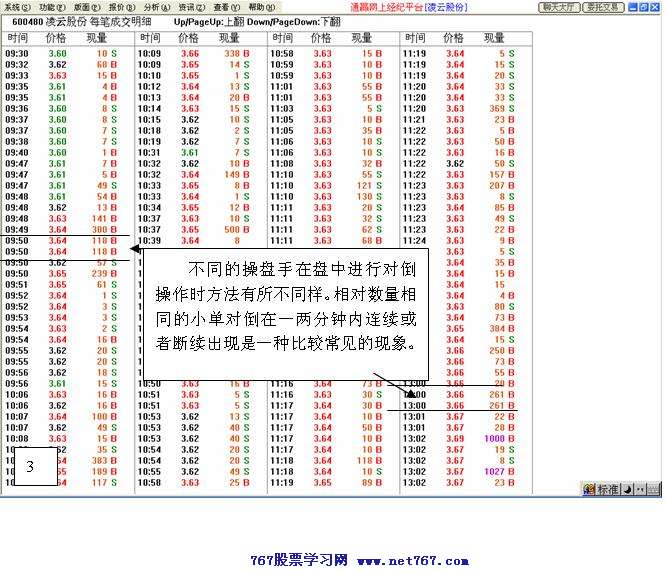The image size is (665, 573).
Task: Open the 系统 menu
Action: [x=17, y=7]
